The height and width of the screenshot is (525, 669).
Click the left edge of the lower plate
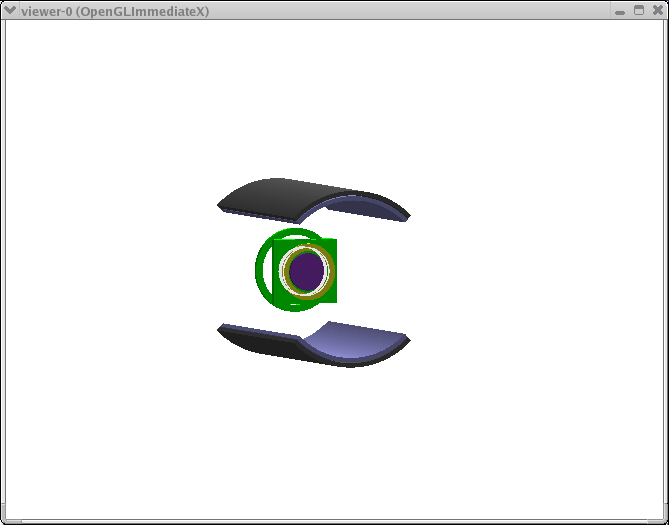pyautogui.click(x=221, y=329)
